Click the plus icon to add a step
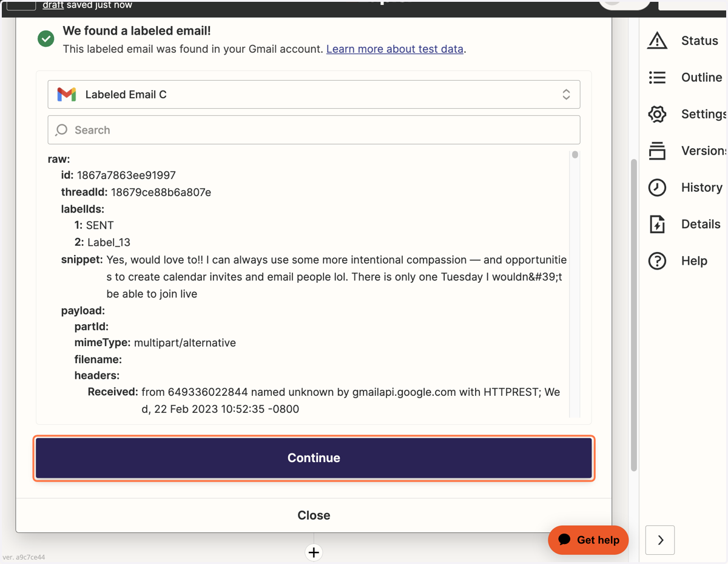The image size is (728, 564). click(x=314, y=552)
